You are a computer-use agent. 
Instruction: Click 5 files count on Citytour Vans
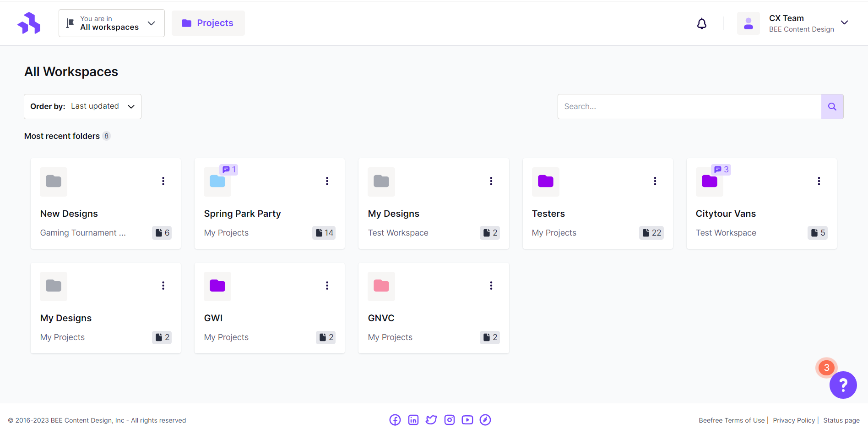tap(818, 233)
